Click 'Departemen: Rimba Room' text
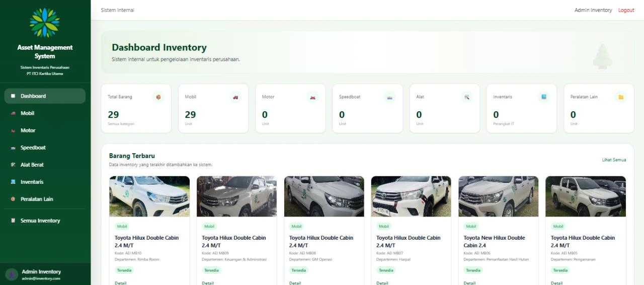Image resolution: width=644 pixels, height=285 pixels. (x=137, y=259)
